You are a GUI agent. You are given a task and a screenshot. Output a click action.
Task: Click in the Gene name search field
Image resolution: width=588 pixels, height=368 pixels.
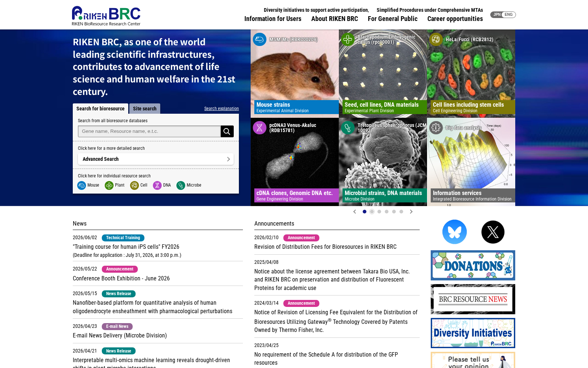pyautogui.click(x=149, y=131)
